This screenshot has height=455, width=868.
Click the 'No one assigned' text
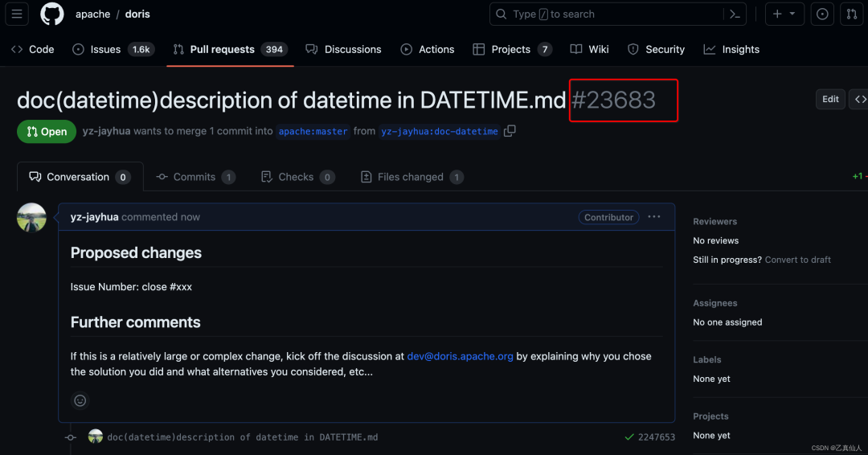[x=727, y=322]
